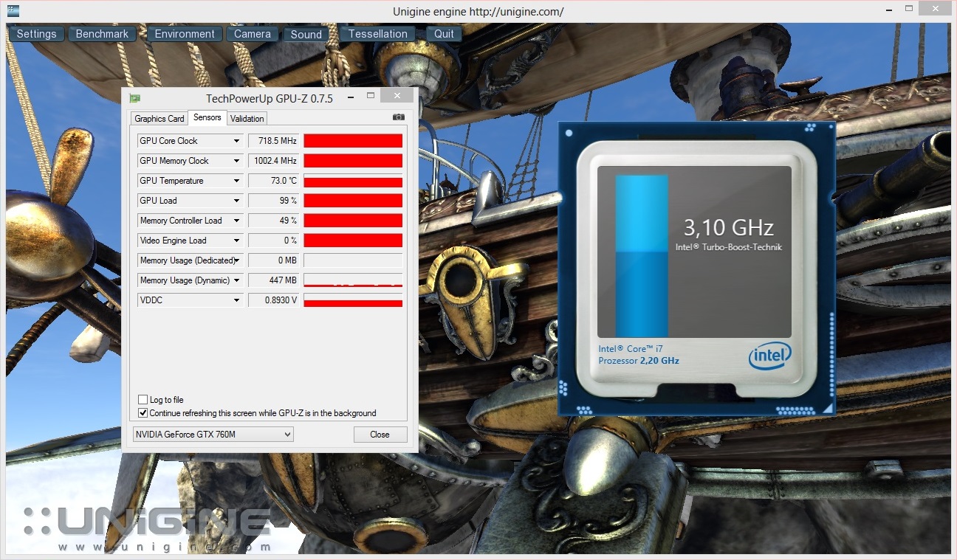This screenshot has height=560, width=957.
Task: Enable the Log to file checkbox
Action: click(x=143, y=400)
